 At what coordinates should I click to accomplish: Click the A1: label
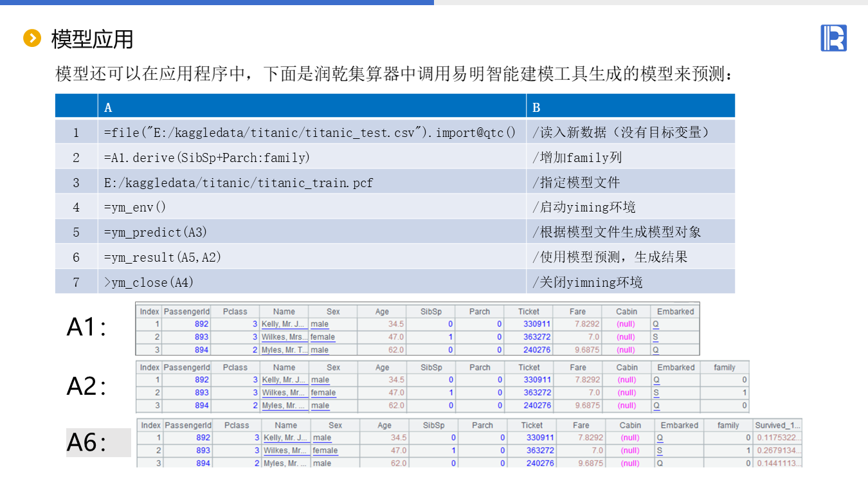87,327
